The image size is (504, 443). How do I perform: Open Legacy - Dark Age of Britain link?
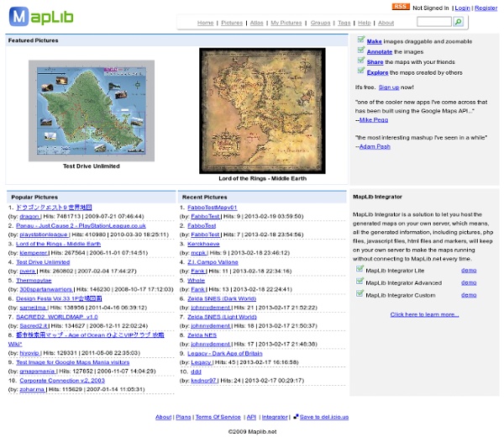(x=224, y=354)
